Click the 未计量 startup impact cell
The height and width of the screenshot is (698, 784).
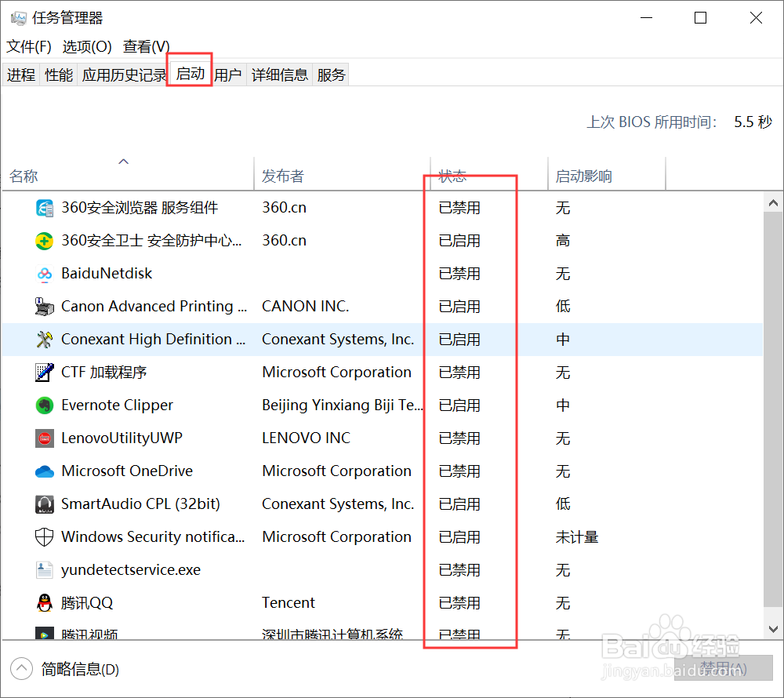(x=577, y=537)
